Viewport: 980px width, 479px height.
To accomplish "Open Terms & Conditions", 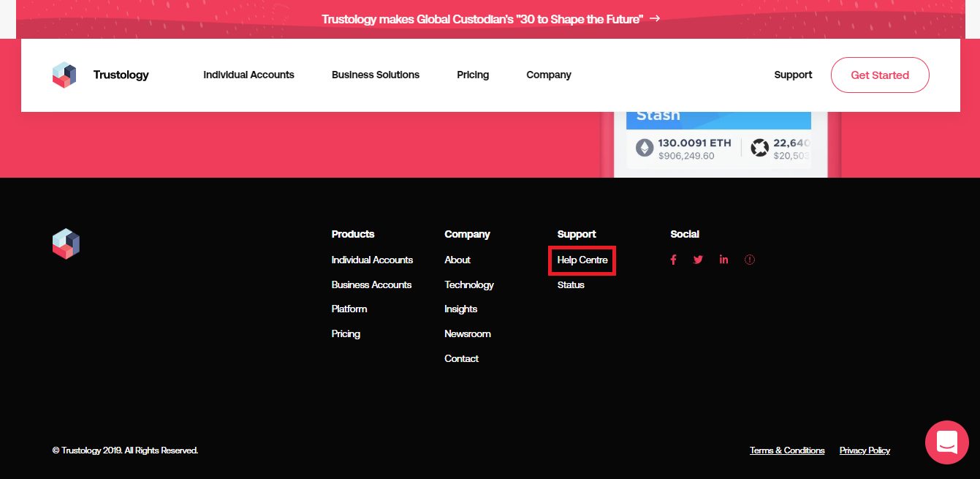I will (787, 450).
